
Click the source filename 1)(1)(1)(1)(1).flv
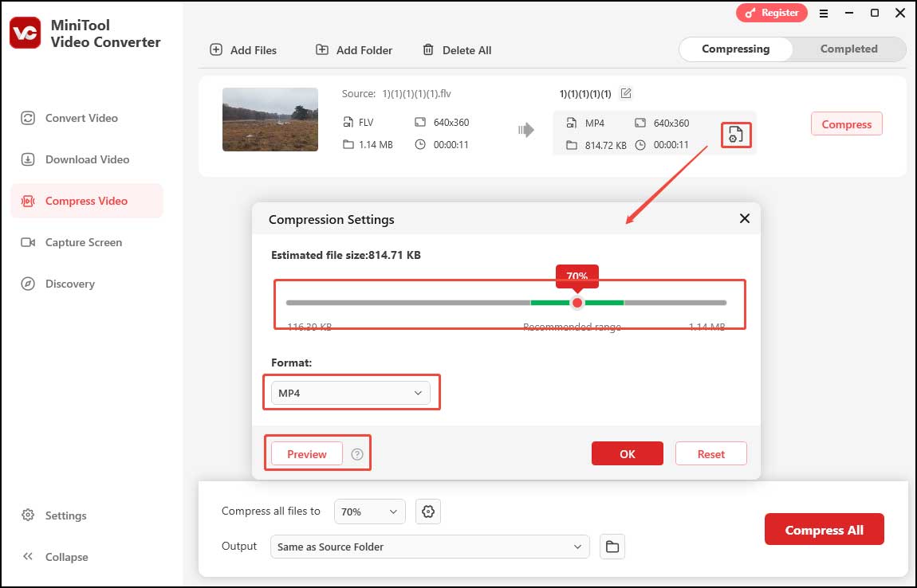[x=416, y=93]
